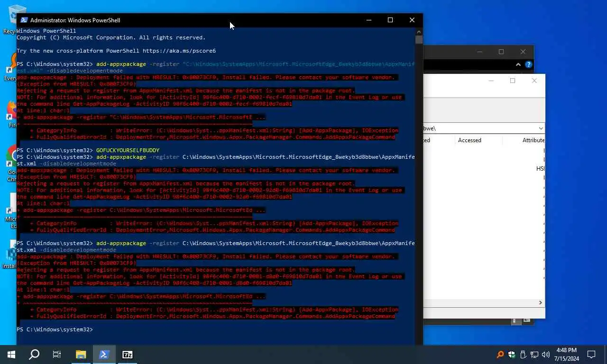Open network status from the system tray
Viewport: 607px width, 364px height.
[534, 355]
